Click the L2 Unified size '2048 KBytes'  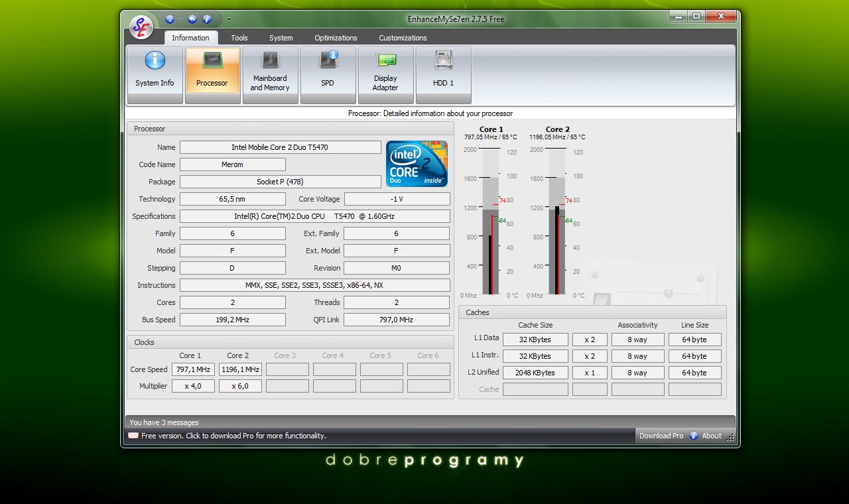tap(535, 373)
